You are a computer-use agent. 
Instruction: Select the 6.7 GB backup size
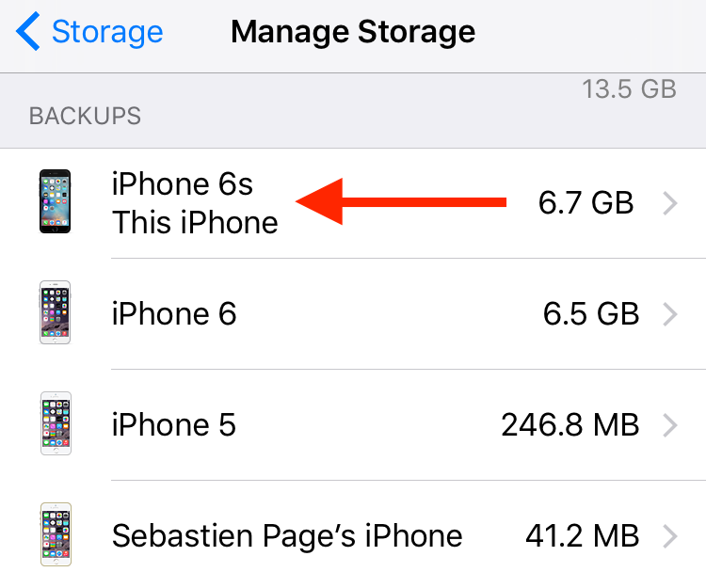coord(586,203)
